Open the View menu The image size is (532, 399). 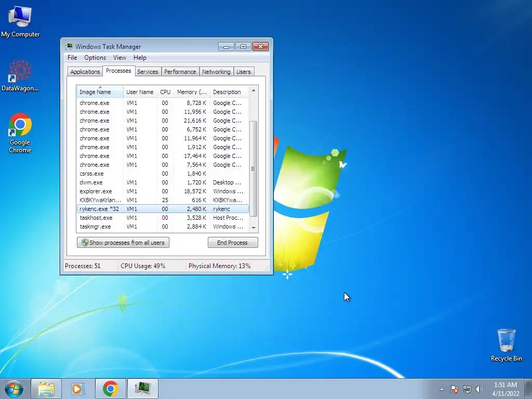point(119,58)
